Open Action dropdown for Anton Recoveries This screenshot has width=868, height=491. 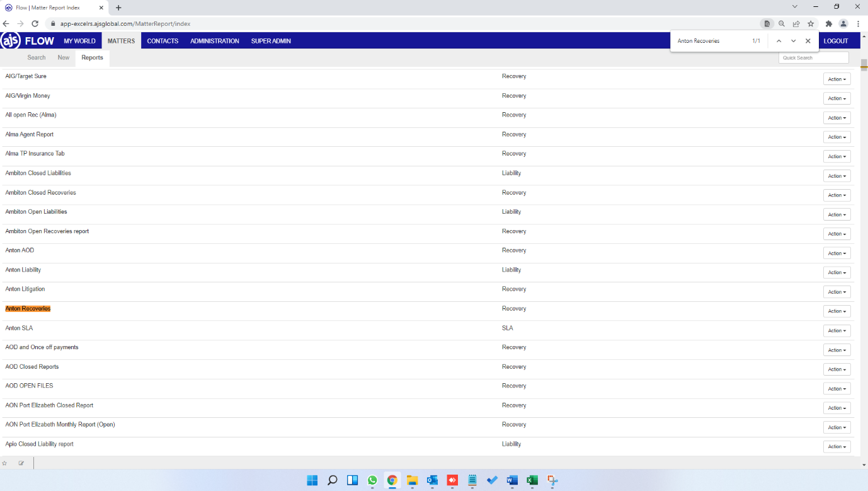837,311
